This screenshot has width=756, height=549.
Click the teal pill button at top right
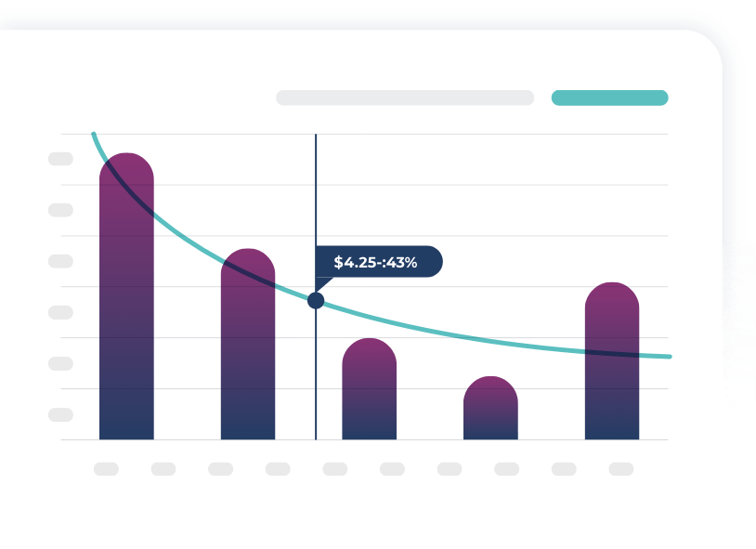(x=609, y=98)
